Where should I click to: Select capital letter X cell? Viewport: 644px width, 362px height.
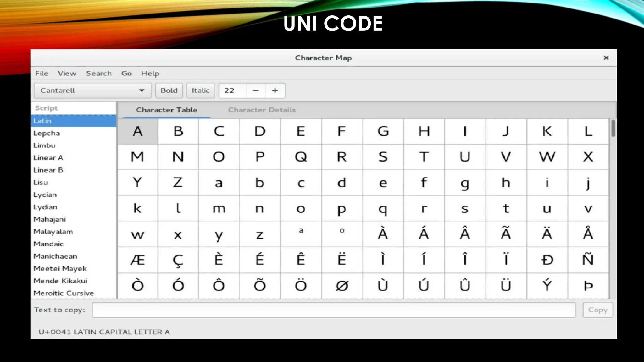[588, 157]
